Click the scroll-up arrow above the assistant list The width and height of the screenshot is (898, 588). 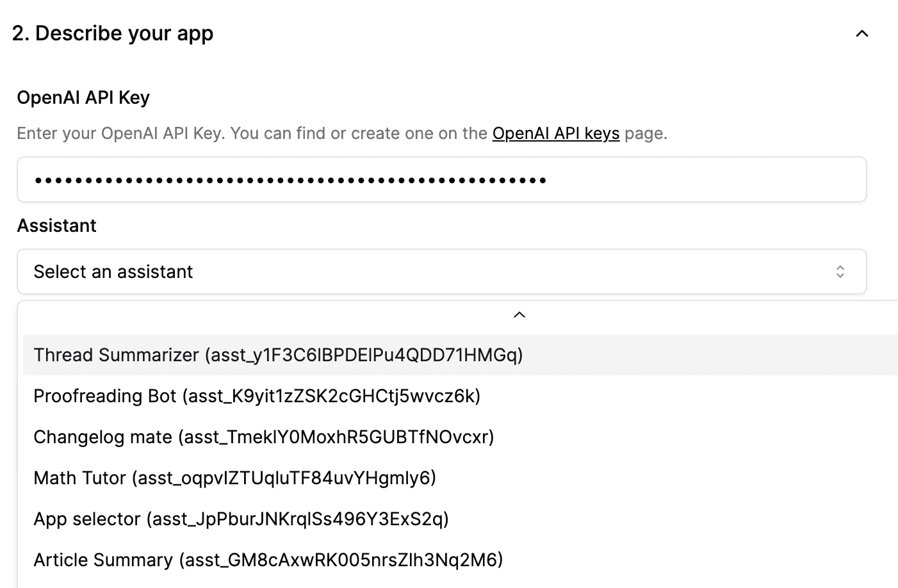[519, 314]
